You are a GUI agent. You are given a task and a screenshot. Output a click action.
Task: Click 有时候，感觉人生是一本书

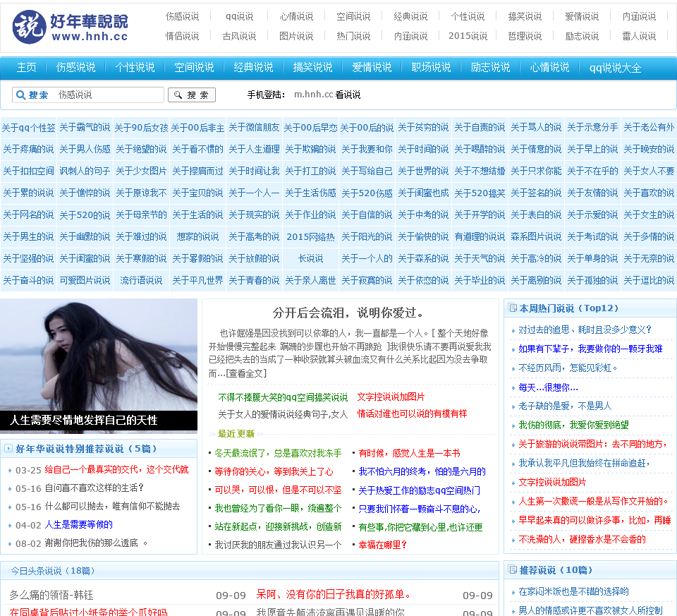pyautogui.click(x=409, y=453)
